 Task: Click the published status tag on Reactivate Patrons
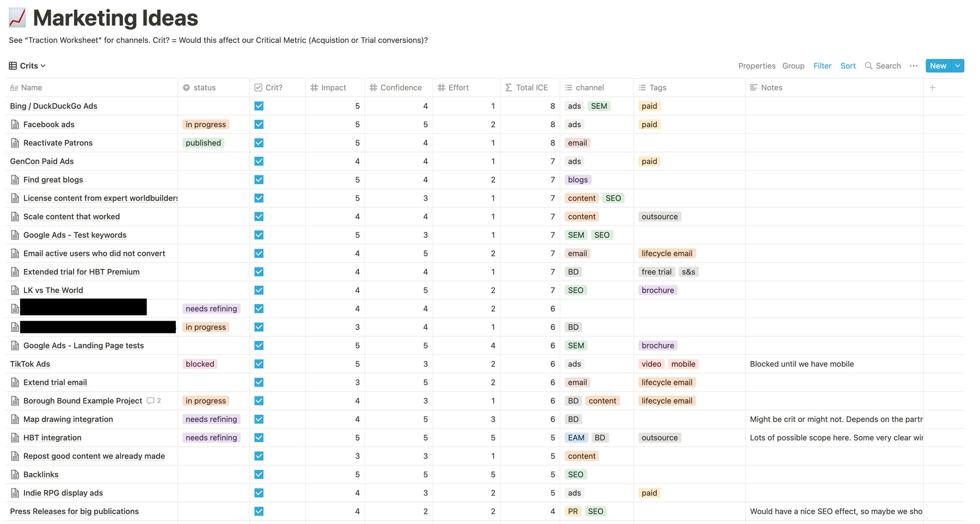point(203,143)
